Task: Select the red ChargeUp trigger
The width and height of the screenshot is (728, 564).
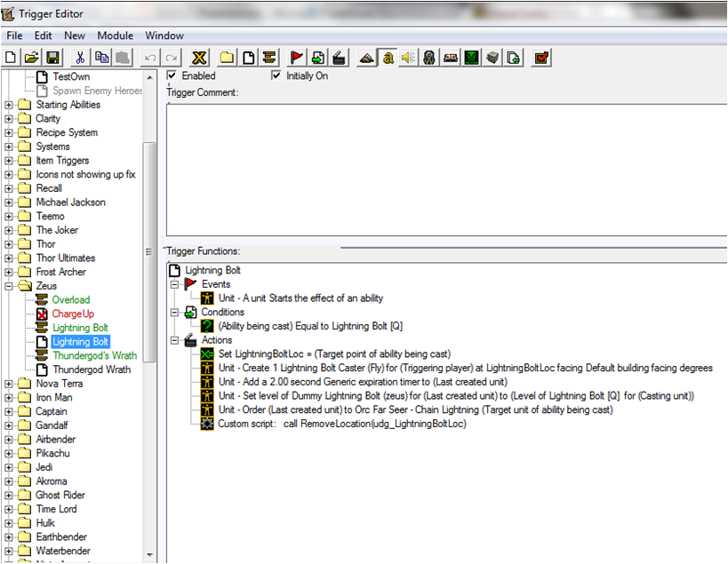Action: (x=73, y=314)
